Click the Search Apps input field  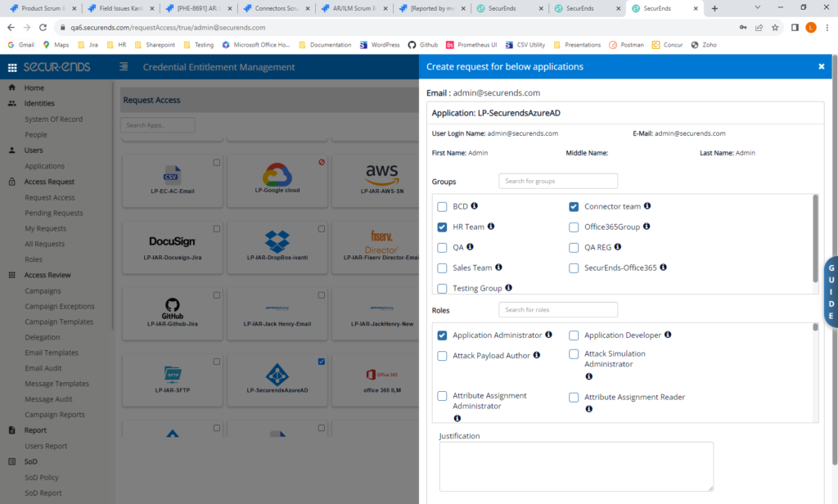[158, 125]
